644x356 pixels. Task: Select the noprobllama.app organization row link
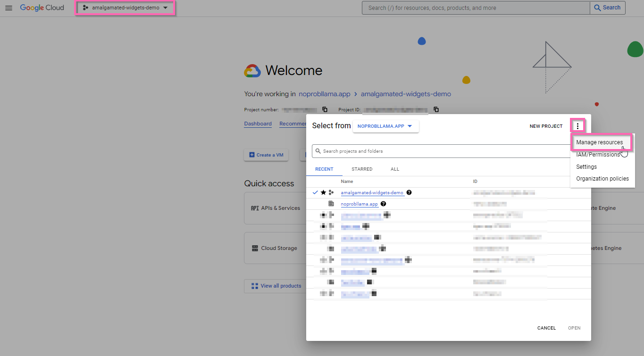click(360, 204)
